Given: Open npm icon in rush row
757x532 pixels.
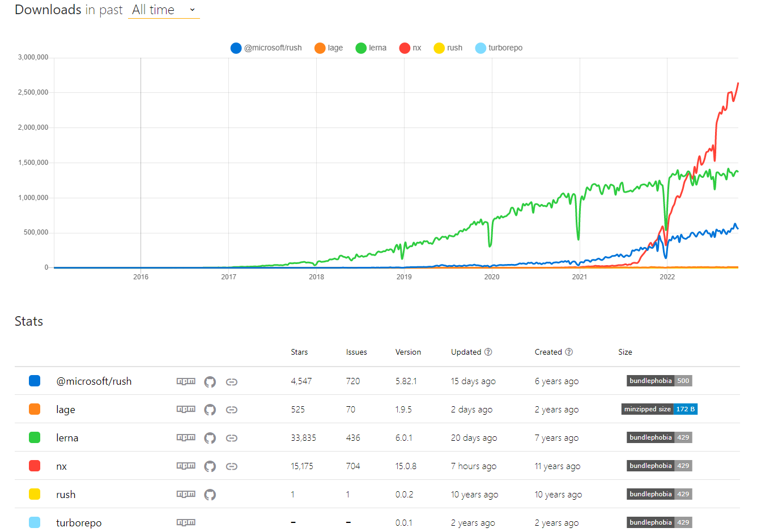Looking at the screenshot, I should coord(186,494).
